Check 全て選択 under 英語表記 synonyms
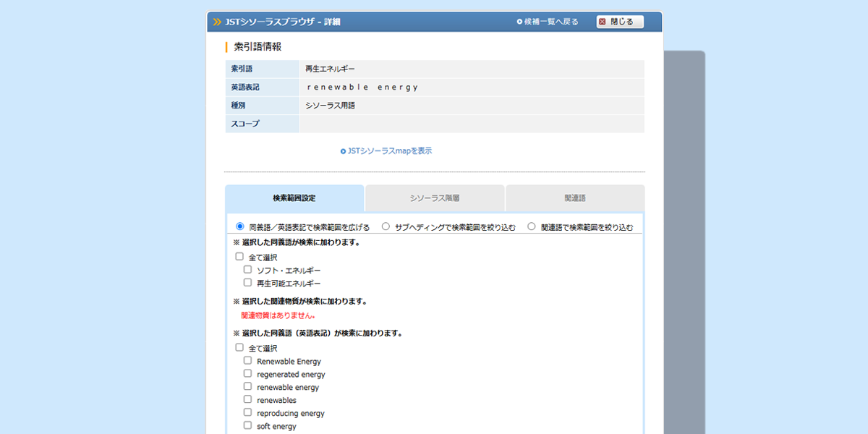 [239, 347]
